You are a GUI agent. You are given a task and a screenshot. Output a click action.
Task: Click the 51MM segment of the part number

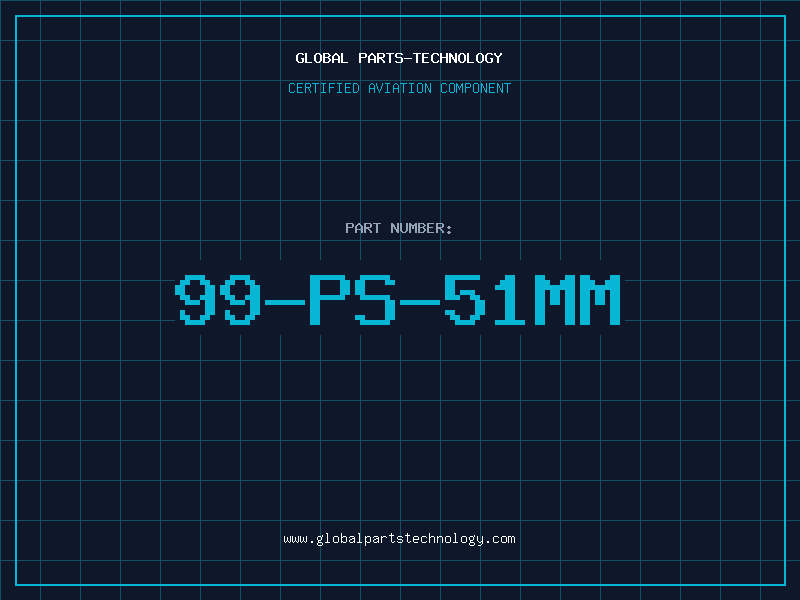tap(532, 299)
